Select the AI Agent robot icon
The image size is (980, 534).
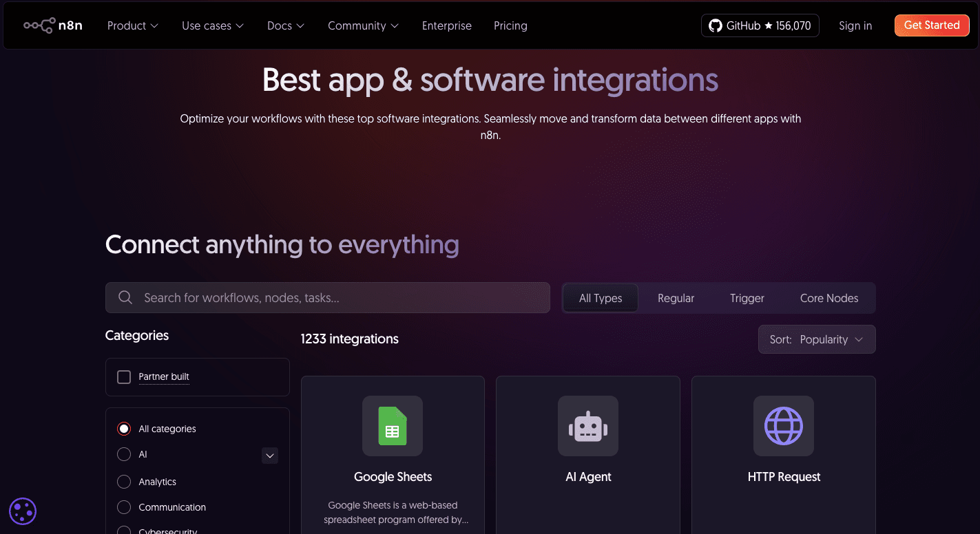click(x=588, y=426)
